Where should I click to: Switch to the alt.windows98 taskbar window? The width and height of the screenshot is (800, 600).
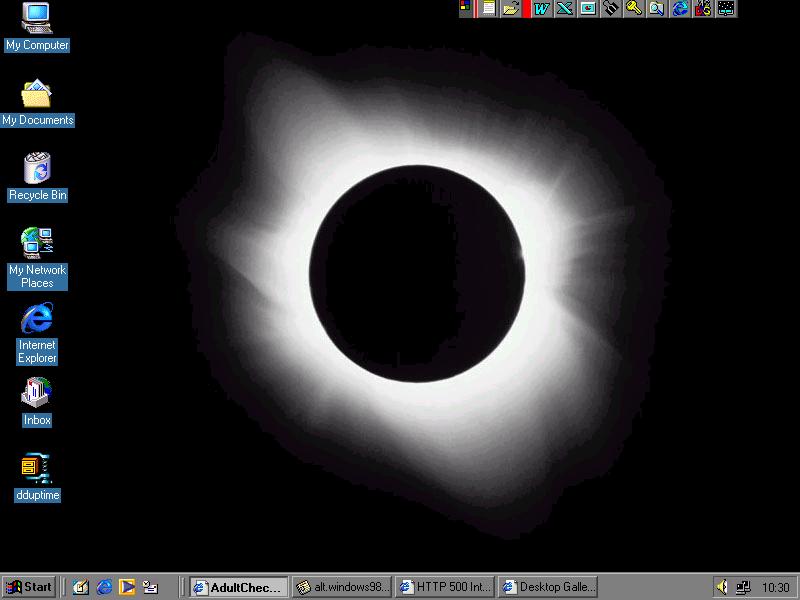point(341,587)
